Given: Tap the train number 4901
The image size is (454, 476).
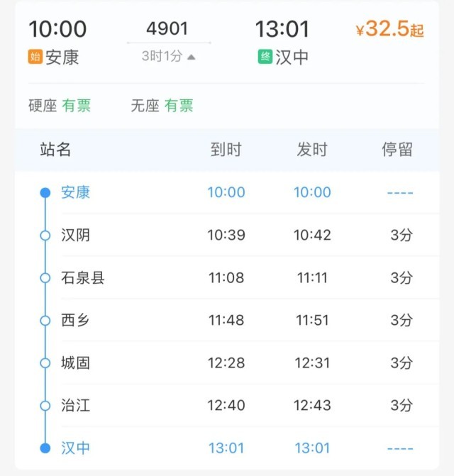Looking at the screenshot, I should (167, 28).
